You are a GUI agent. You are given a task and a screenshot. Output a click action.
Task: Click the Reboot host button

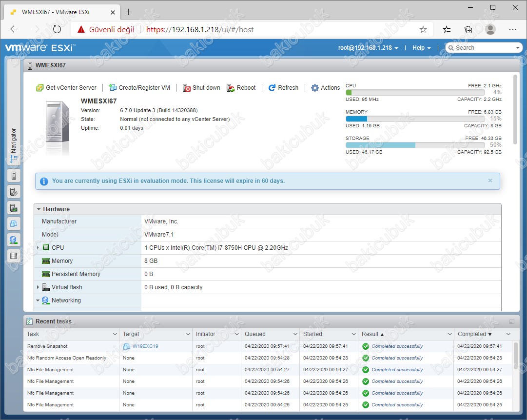coord(241,88)
